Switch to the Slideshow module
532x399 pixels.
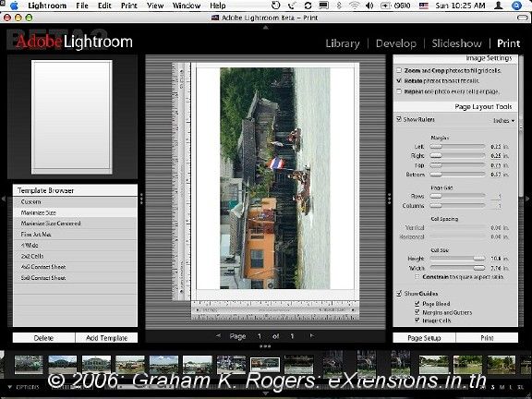(456, 43)
